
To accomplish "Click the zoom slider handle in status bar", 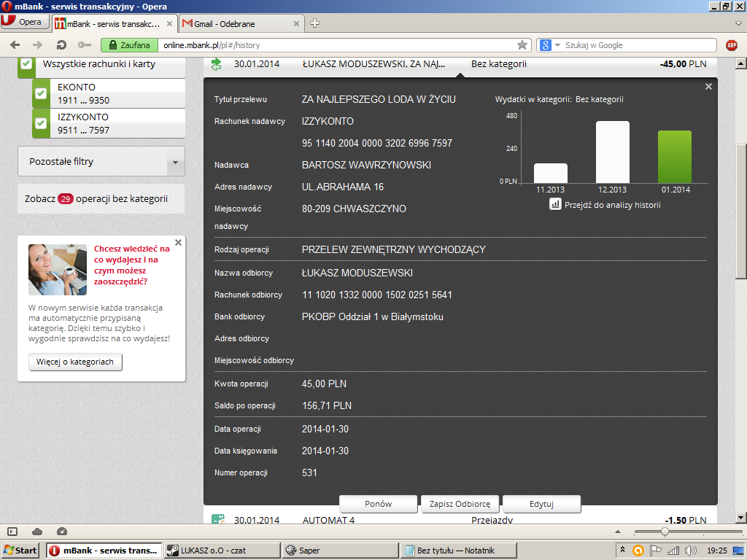I will pos(665,532).
